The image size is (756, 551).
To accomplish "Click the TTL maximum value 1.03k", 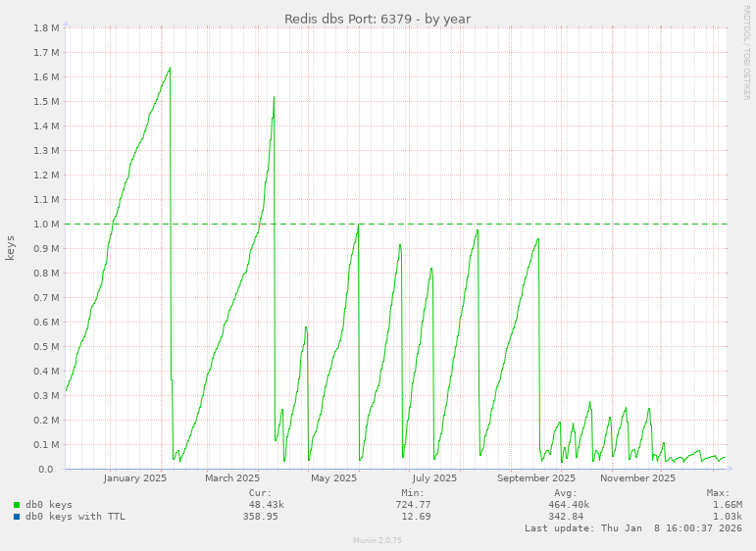I will click(728, 517).
